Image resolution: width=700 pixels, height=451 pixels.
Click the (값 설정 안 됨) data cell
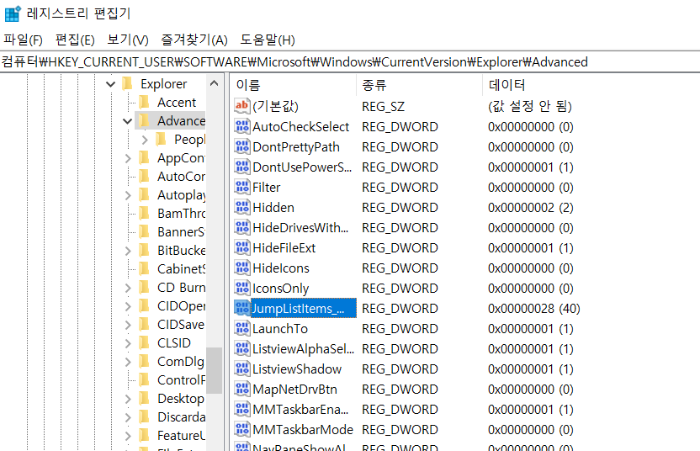tap(530, 106)
